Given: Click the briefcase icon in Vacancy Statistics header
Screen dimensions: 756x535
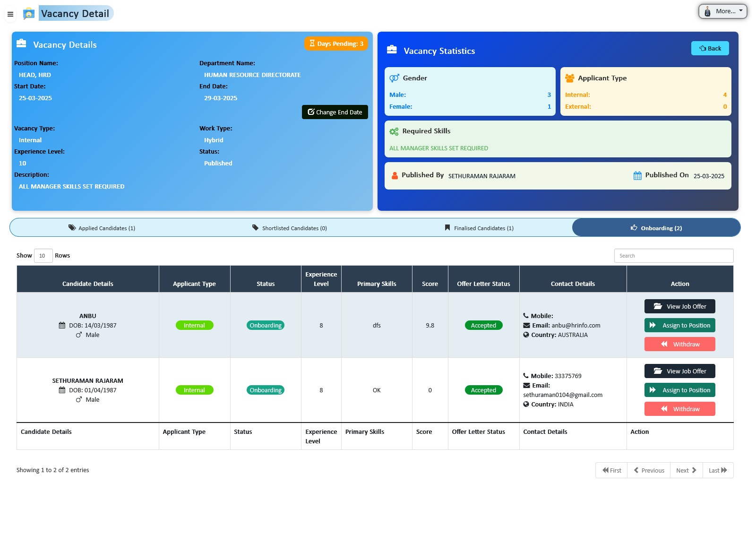Looking at the screenshot, I should point(392,49).
